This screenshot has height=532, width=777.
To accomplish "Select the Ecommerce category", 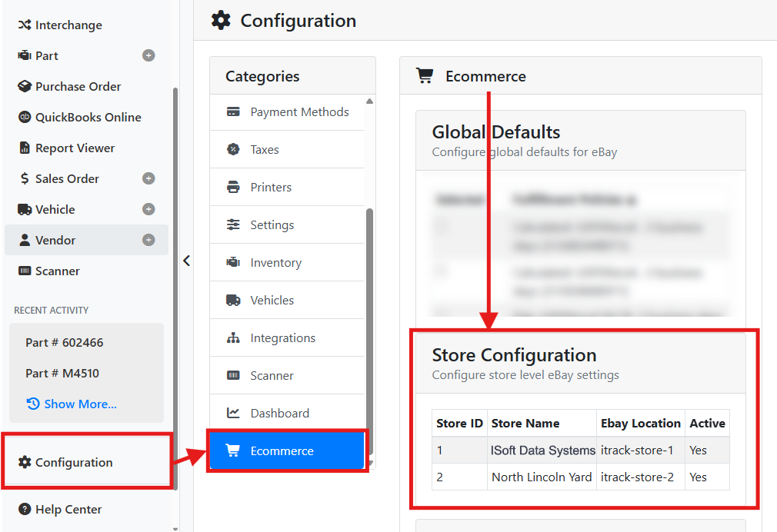I will [287, 451].
